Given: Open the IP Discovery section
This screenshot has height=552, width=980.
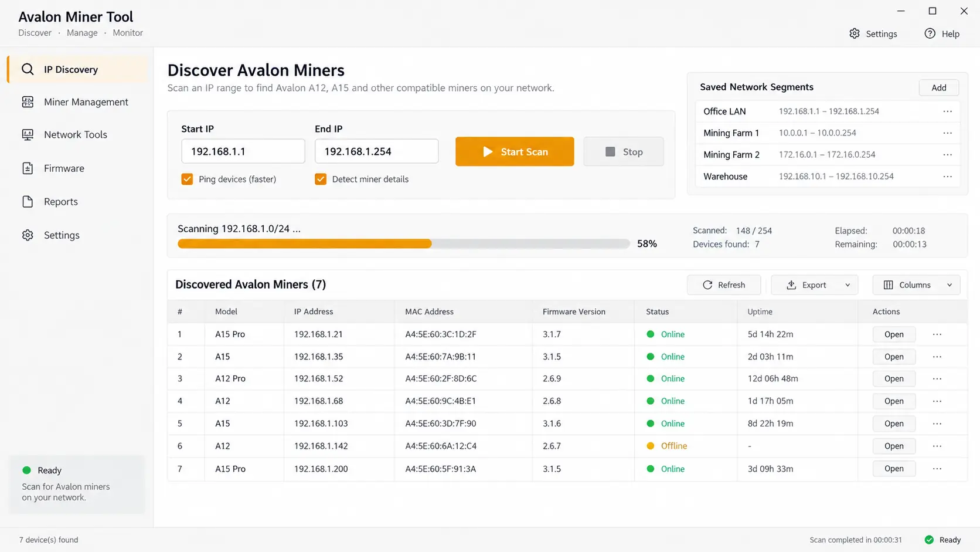Looking at the screenshot, I should tap(77, 69).
